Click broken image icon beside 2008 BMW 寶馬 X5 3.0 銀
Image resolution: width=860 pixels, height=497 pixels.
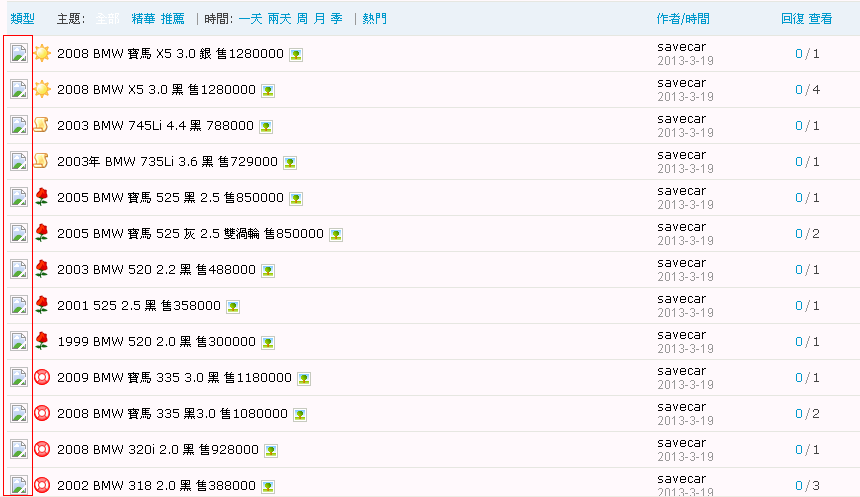click(19, 54)
